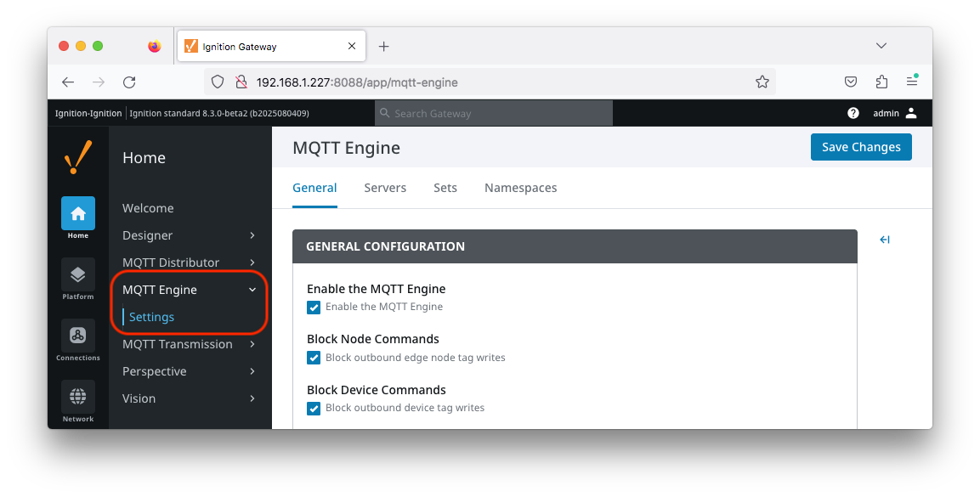This screenshot has height=497, width=980.
Task: Click the help question mark icon
Action: 853,113
